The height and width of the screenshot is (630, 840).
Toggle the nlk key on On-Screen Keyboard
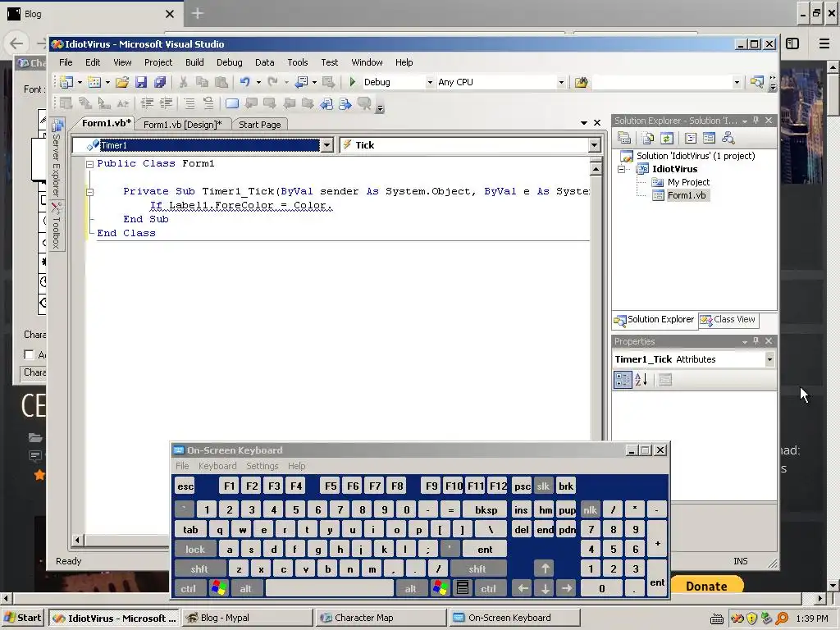(x=590, y=510)
